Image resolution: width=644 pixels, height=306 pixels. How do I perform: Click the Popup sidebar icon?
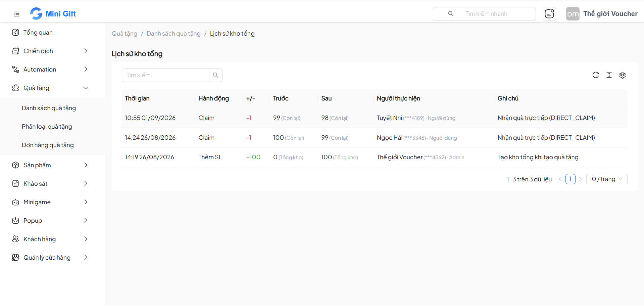pyautogui.click(x=15, y=220)
